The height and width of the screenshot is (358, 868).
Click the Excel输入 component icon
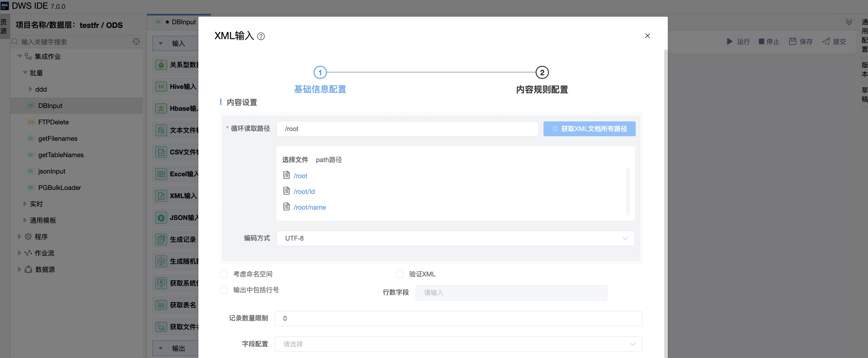pyautogui.click(x=161, y=174)
